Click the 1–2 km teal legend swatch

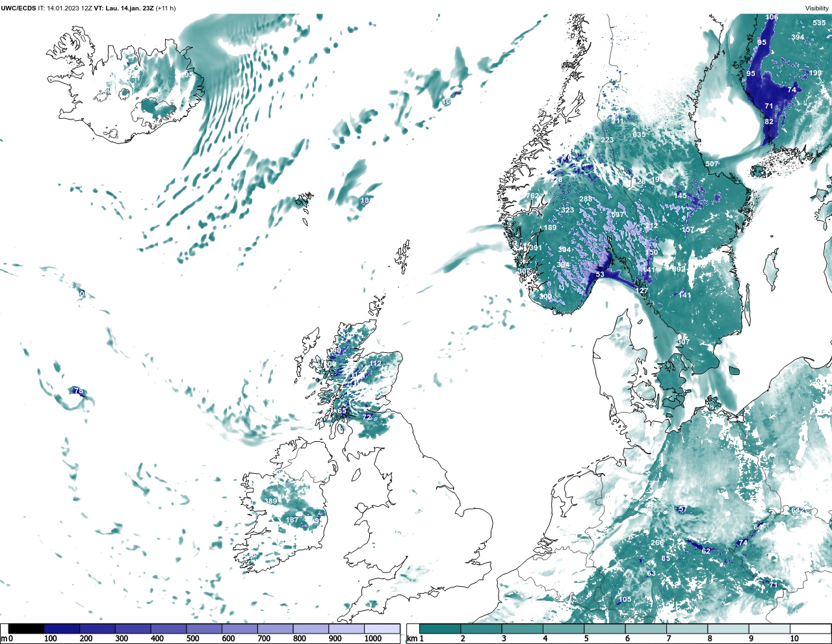click(x=440, y=628)
